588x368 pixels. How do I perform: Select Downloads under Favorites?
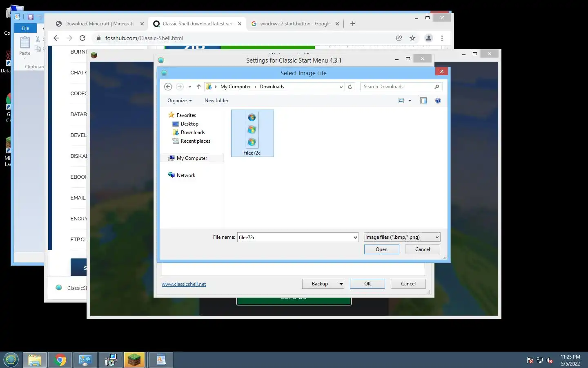tap(193, 132)
